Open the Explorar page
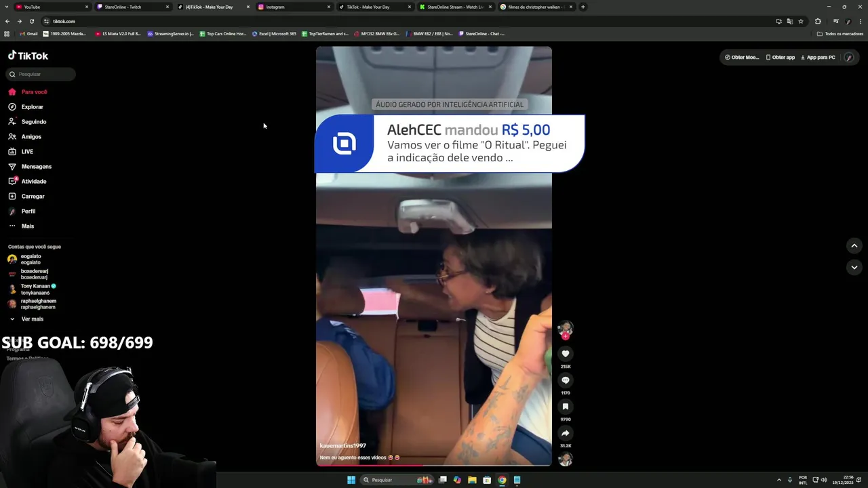Image resolution: width=868 pixels, height=488 pixels. 26,106
